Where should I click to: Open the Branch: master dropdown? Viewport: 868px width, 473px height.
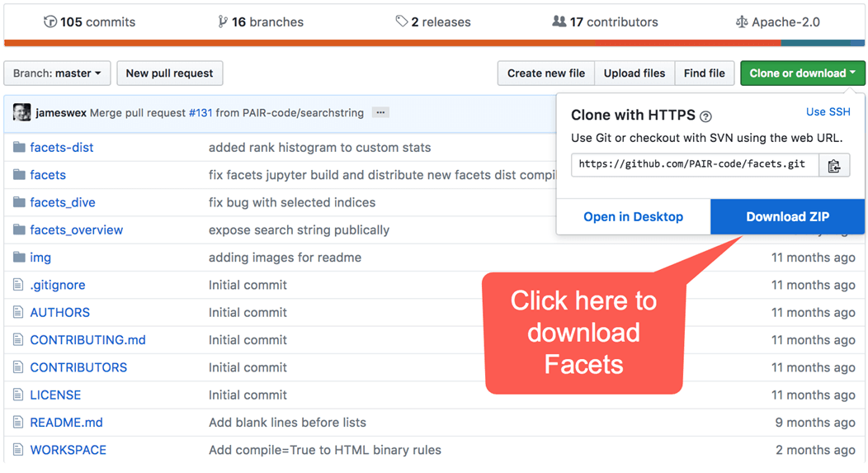point(57,73)
